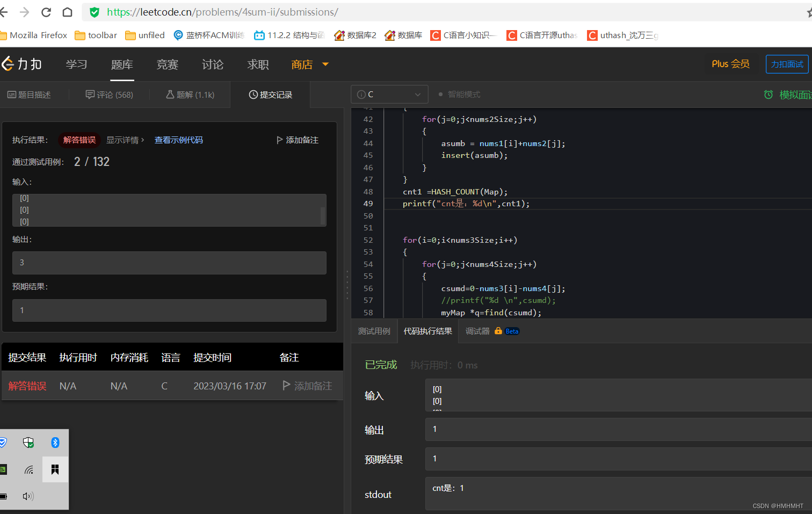This screenshot has width=812, height=514.
Task: Expand the 商店 dropdown arrow
Action: click(325, 64)
